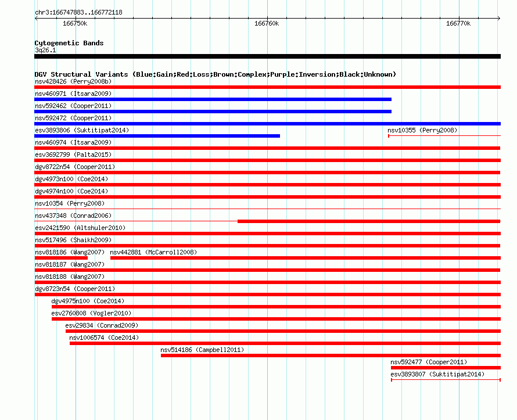Viewport: 517px width, 420px height.
Task: Click the esv2421590 (Altshuler2010) label
Action: (80, 228)
